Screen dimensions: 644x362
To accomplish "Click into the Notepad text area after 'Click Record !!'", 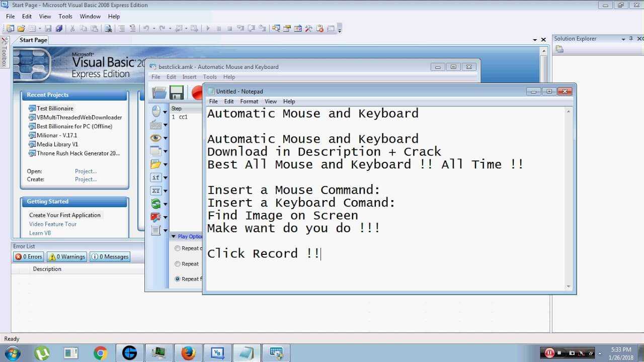I will coord(322,254).
